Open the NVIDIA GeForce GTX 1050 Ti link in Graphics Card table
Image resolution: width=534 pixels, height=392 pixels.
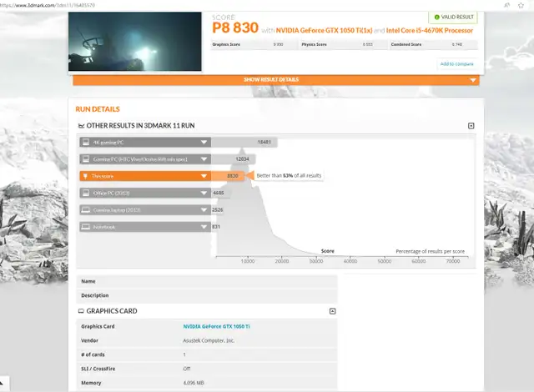[x=217, y=326]
